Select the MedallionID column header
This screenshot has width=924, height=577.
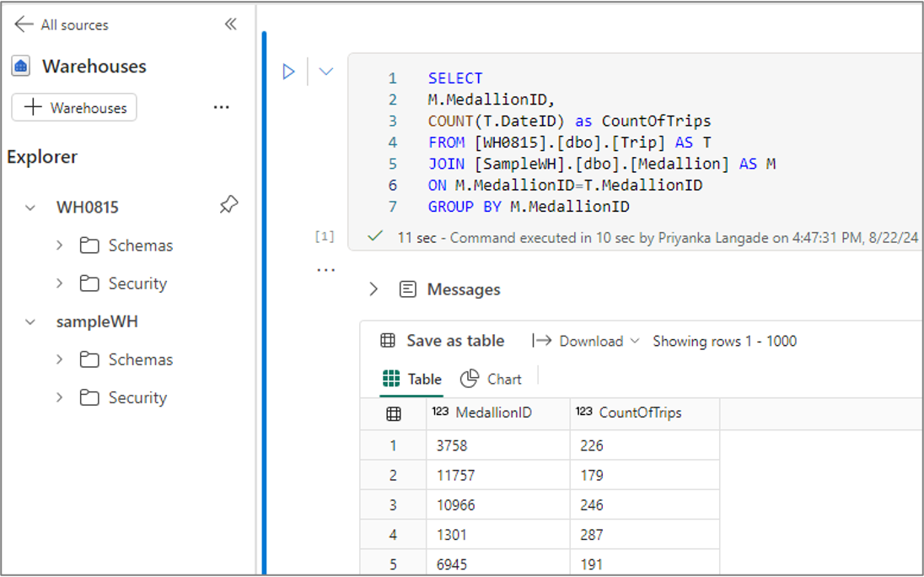point(498,413)
